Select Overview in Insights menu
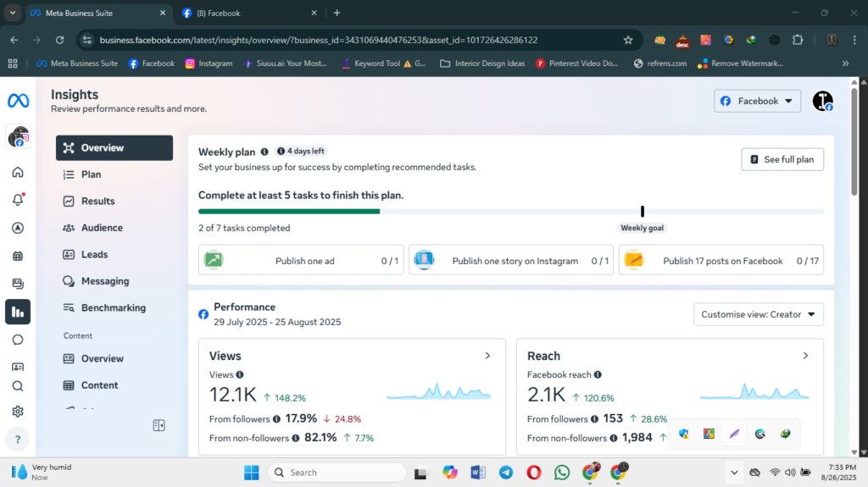Screen dimensions: 868x487 pos(114,147)
